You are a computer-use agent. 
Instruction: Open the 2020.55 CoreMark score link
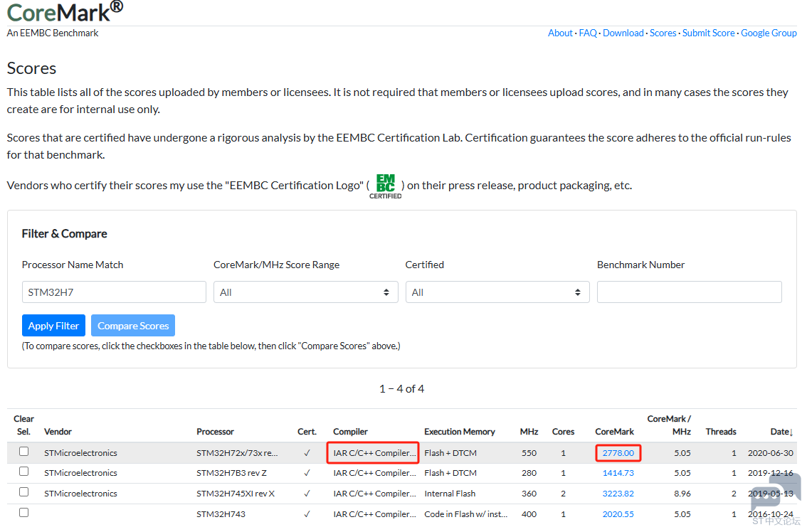click(618, 514)
